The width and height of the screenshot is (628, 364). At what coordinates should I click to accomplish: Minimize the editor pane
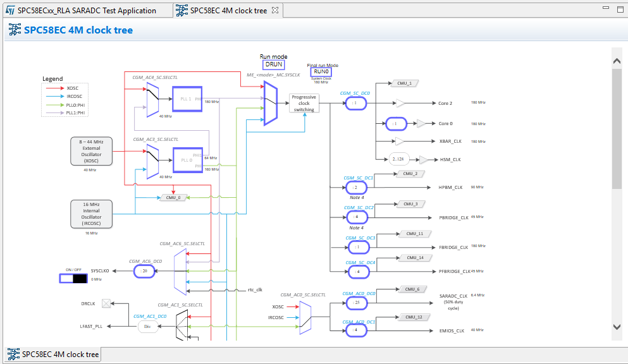coord(606,8)
